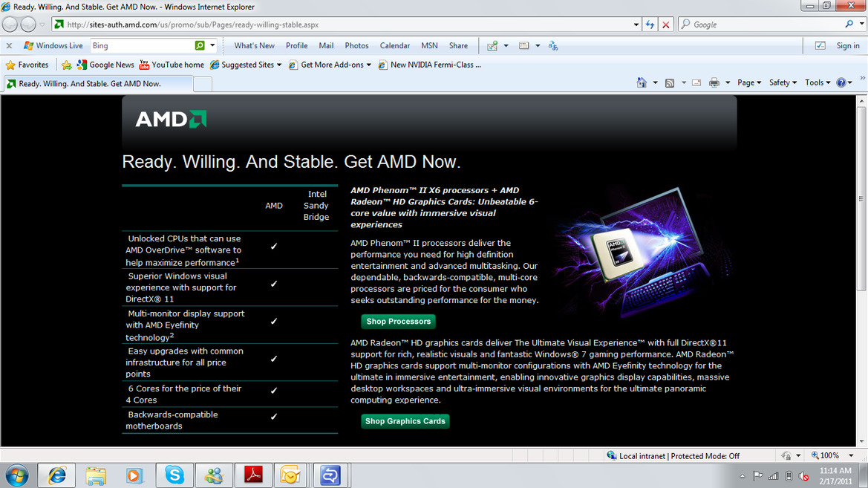Click the RSS feeds icon
Image resolution: width=868 pixels, height=488 pixels.
[670, 82]
